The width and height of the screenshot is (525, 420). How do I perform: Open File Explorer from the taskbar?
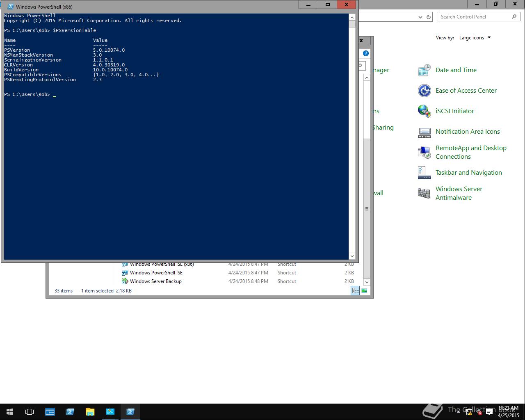point(90,412)
